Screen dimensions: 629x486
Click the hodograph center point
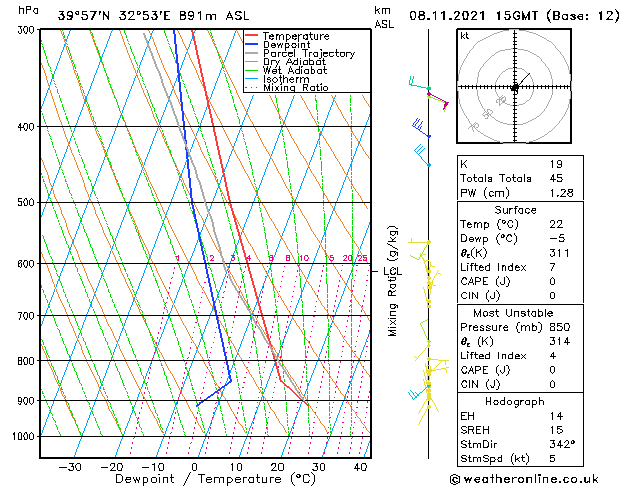[x=515, y=87]
